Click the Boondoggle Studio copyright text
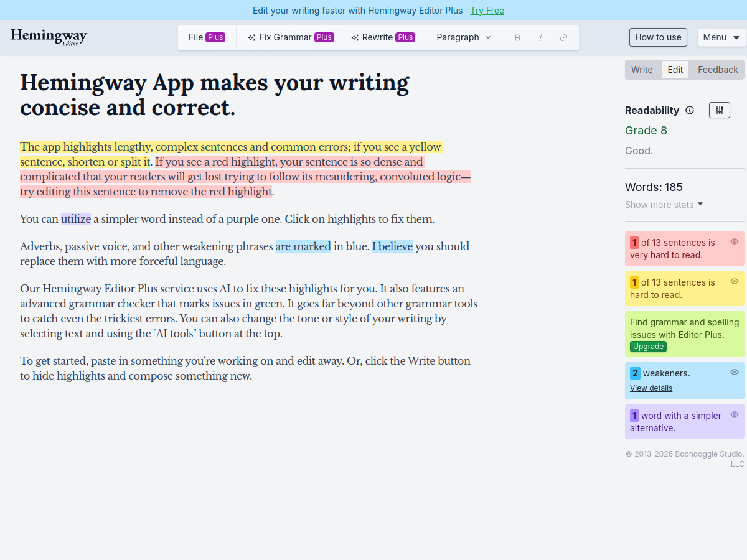Viewport: 747px width, 560px height. pyautogui.click(x=685, y=459)
